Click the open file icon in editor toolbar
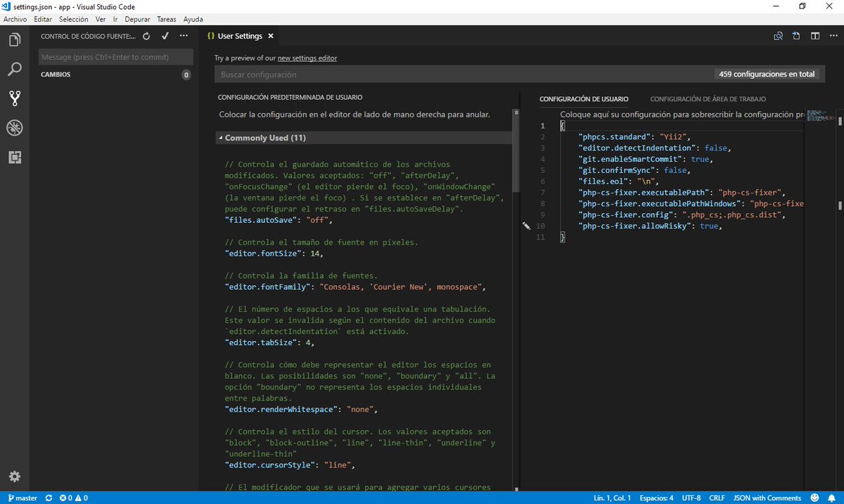The width and height of the screenshot is (844, 504). coord(797,36)
